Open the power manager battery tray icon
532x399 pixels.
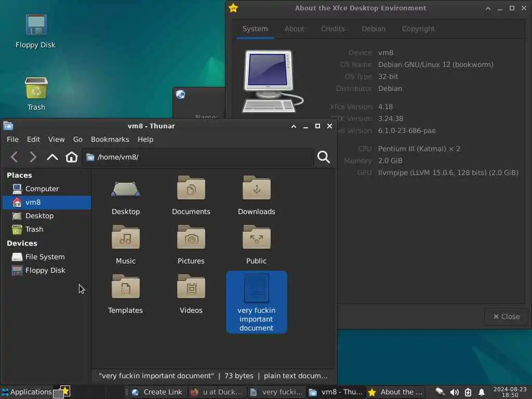click(x=468, y=392)
